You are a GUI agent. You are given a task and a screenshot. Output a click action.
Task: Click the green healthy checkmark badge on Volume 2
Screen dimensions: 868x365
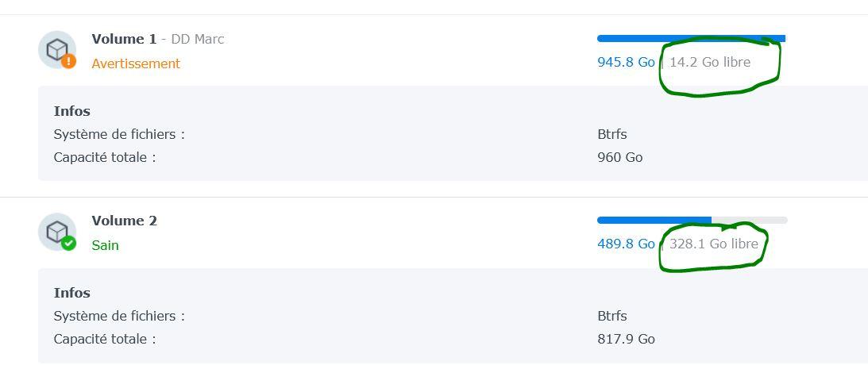(68, 243)
